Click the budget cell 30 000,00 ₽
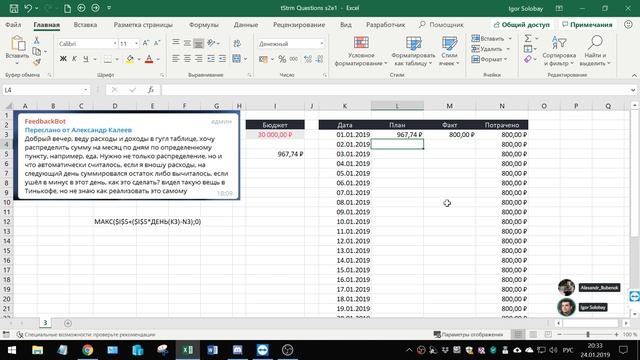This screenshot has height=360, width=640. coord(275,135)
